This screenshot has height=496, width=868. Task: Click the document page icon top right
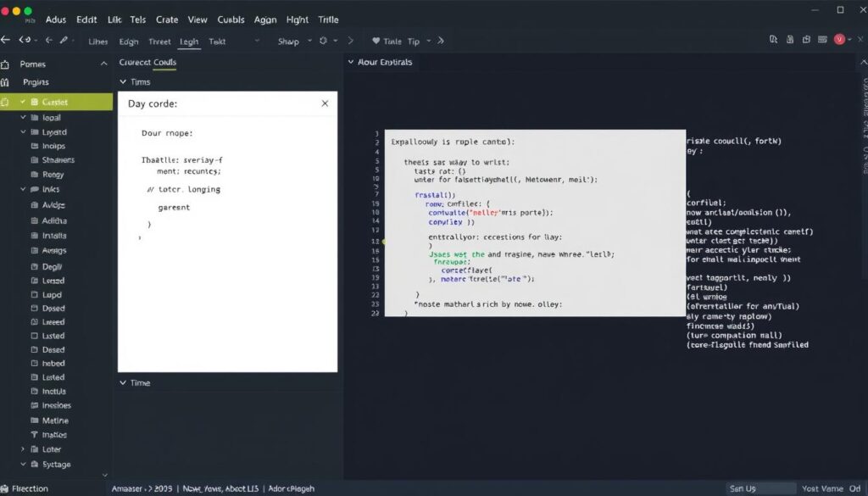click(x=790, y=39)
